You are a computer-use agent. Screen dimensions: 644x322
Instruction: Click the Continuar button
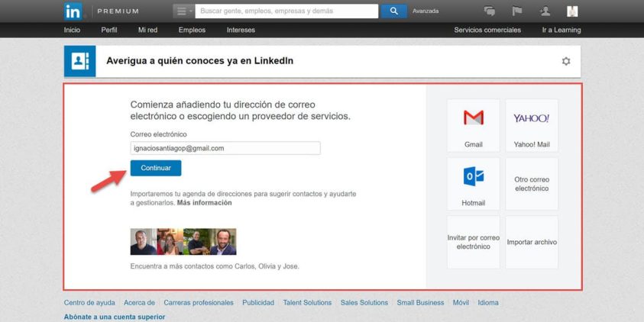point(156,168)
